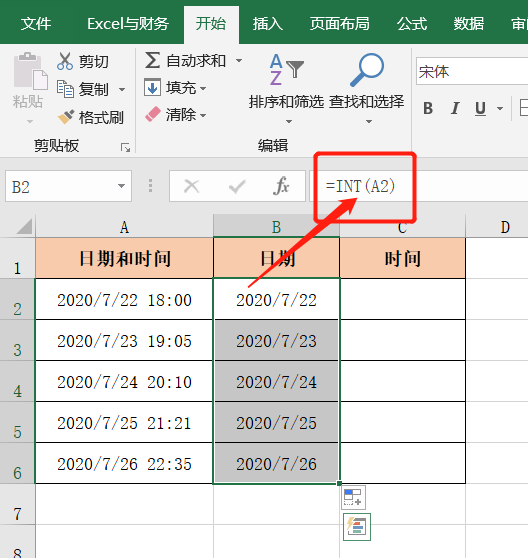Click the 粘贴 button label
528x558 pixels.
click(28, 101)
